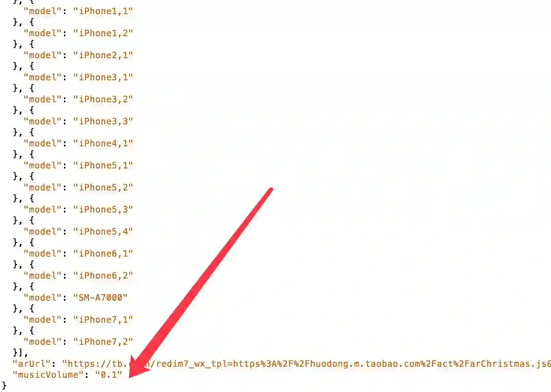The width and height of the screenshot is (551, 392).
Task: Open the taobao arUrl link value
Action: 307,364
